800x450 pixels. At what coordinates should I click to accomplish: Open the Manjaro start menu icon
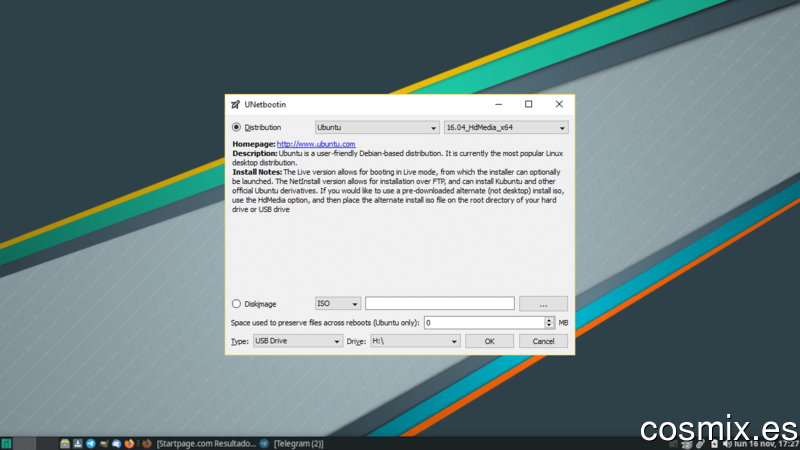[6, 443]
